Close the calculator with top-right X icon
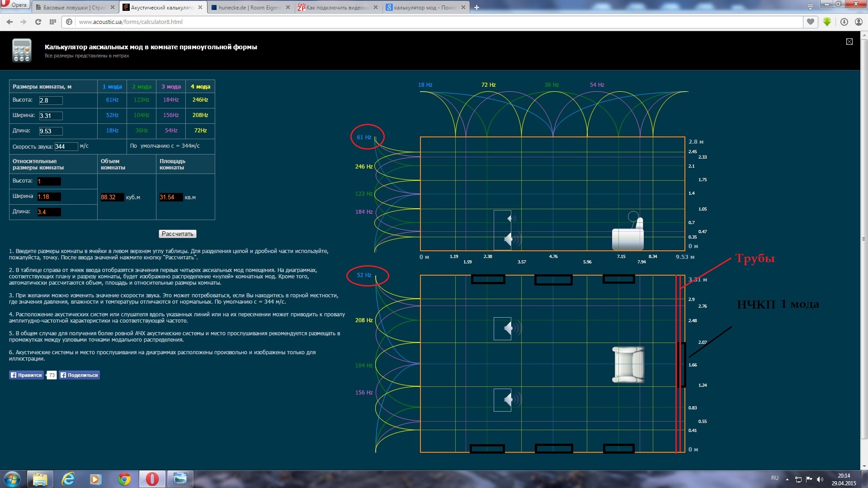The image size is (868, 488). point(849,42)
